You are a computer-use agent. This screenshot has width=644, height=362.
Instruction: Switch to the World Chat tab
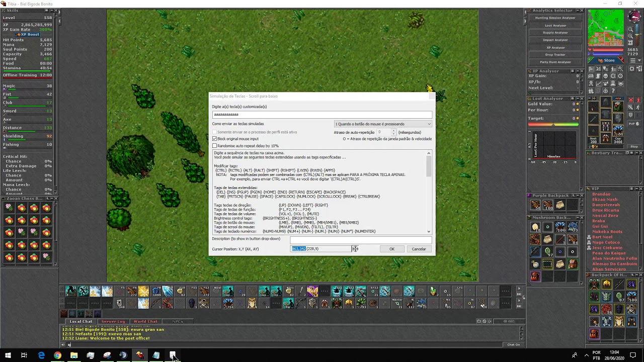coord(145,321)
